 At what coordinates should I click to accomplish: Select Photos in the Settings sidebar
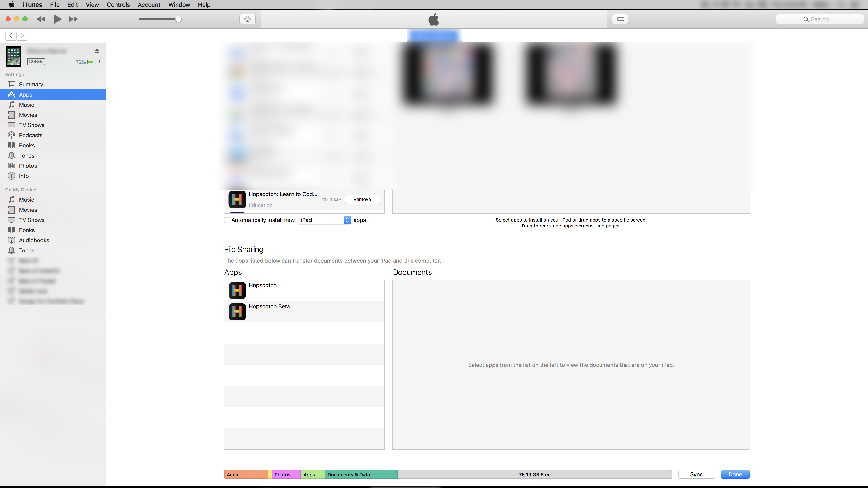[x=28, y=166]
